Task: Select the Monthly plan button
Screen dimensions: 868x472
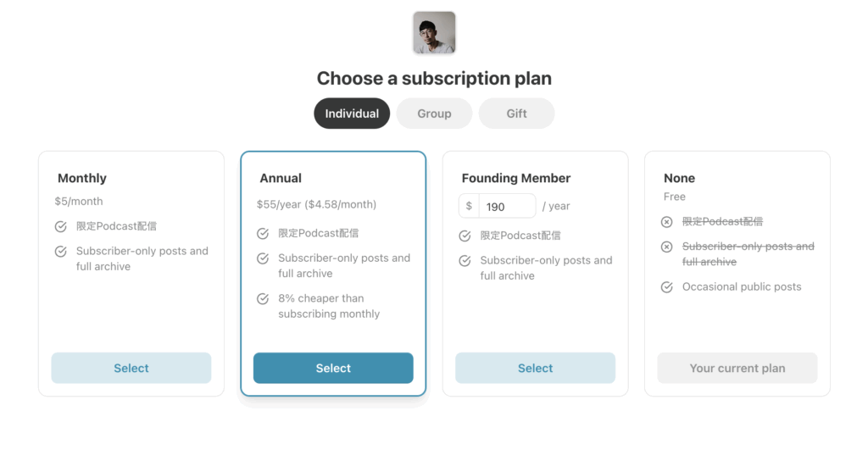Action: (x=131, y=369)
